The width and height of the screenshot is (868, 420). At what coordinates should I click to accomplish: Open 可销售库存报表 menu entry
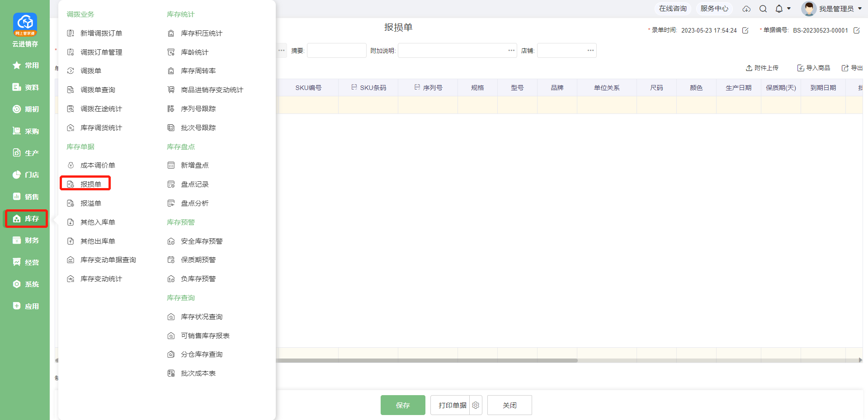[x=198, y=336]
